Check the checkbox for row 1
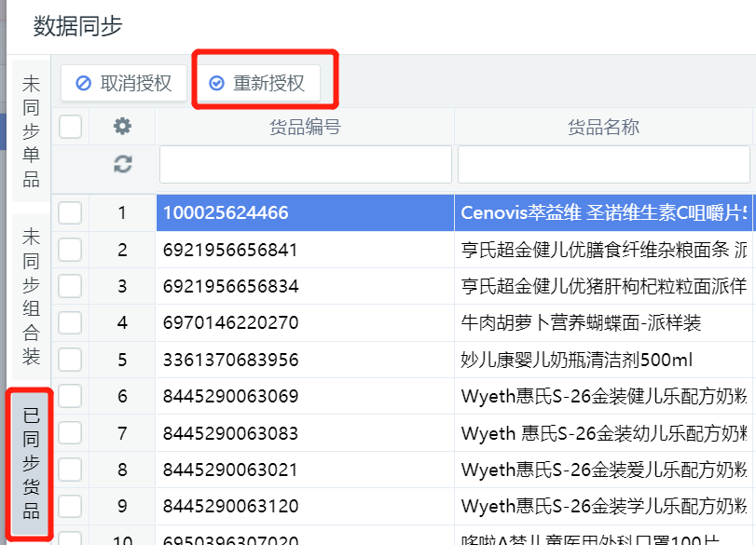756x545 pixels. pyautogui.click(x=71, y=212)
